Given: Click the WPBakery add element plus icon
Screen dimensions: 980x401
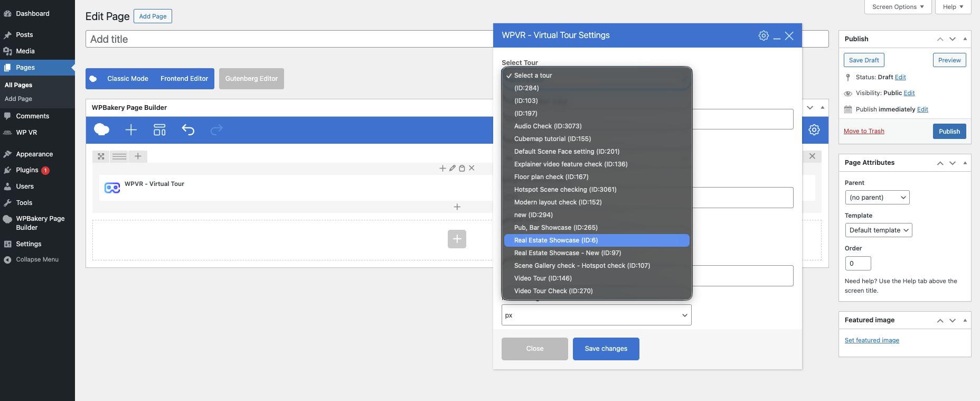Looking at the screenshot, I should [131, 130].
